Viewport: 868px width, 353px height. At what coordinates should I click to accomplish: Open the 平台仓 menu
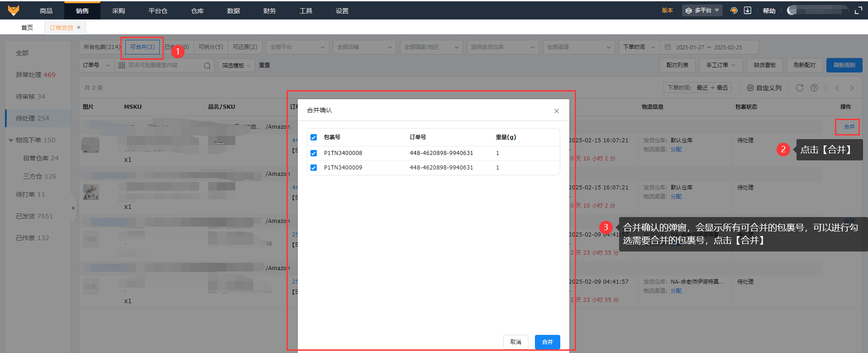[158, 11]
